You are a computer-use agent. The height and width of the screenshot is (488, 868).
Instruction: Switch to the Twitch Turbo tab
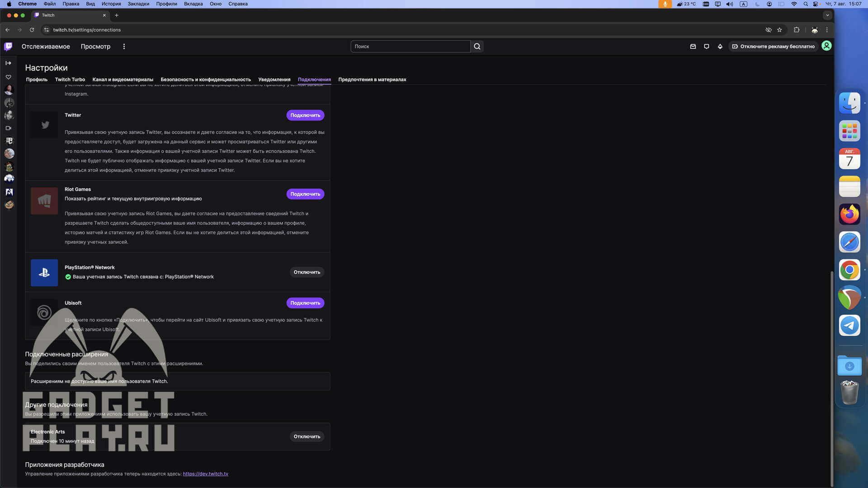click(70, 80)
